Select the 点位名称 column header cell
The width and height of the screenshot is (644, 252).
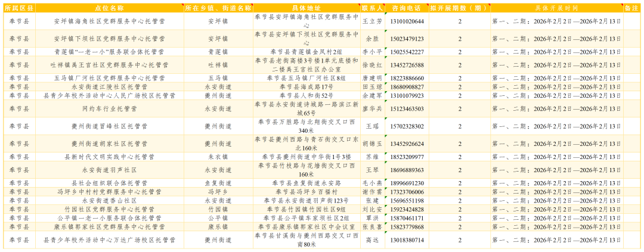tap(109, 8)
